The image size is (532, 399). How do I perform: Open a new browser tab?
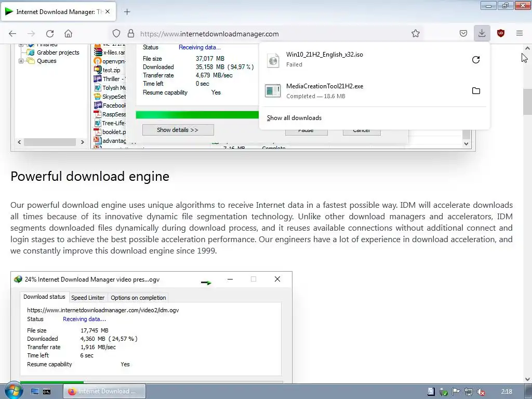pyautogui.click(x=127, y=12)
